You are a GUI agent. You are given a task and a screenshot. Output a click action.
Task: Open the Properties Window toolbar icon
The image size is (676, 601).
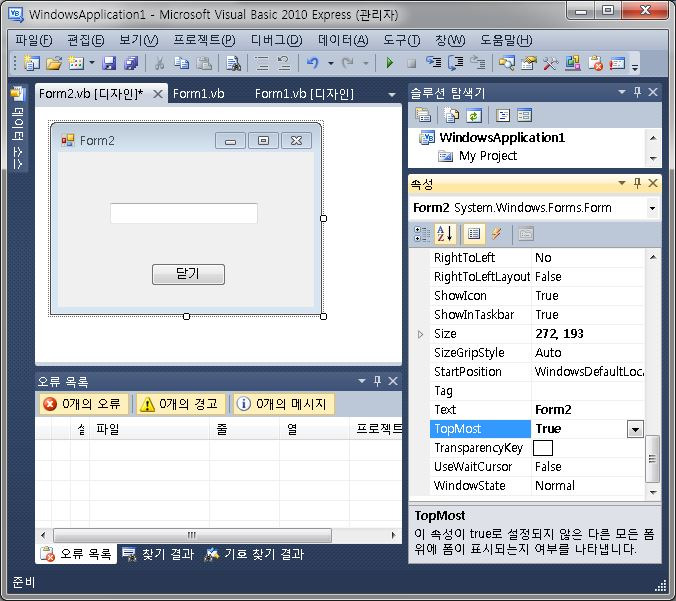pyautogui.click(x=529, y=64)
